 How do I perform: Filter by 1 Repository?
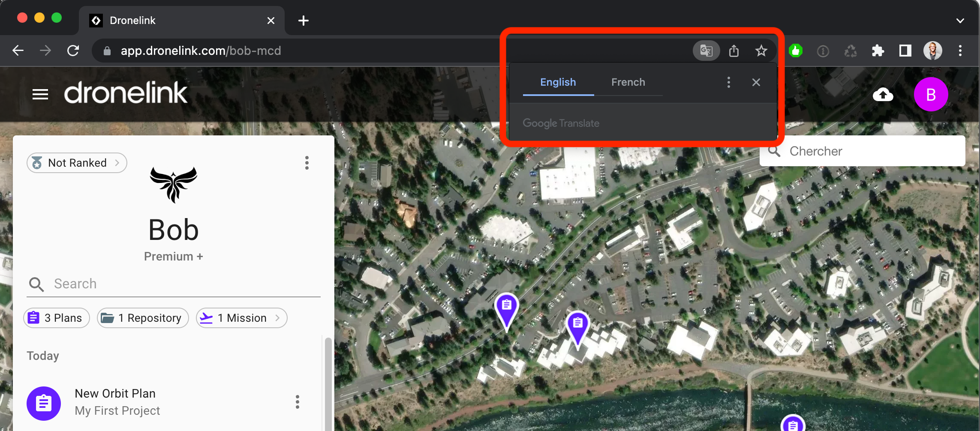[143, 318]
